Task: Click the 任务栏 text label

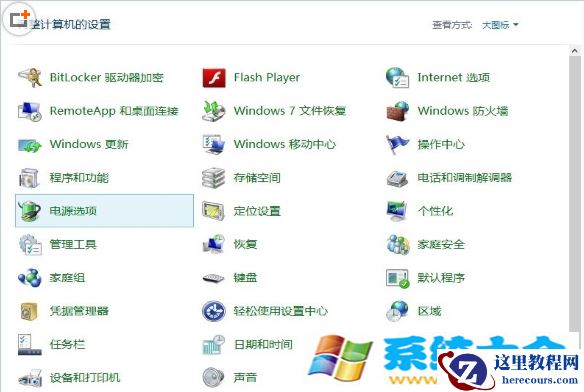Action: tap(67, 344)
